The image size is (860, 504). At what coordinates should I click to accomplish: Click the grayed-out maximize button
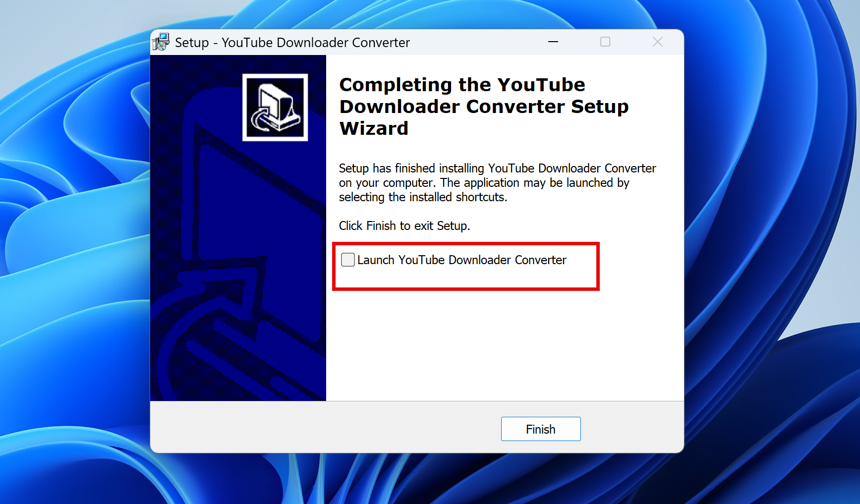point(605,42)
